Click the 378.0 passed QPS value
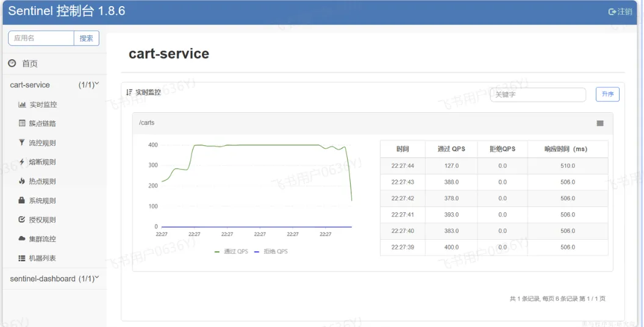Screen dimensions: 644x327 451,198
